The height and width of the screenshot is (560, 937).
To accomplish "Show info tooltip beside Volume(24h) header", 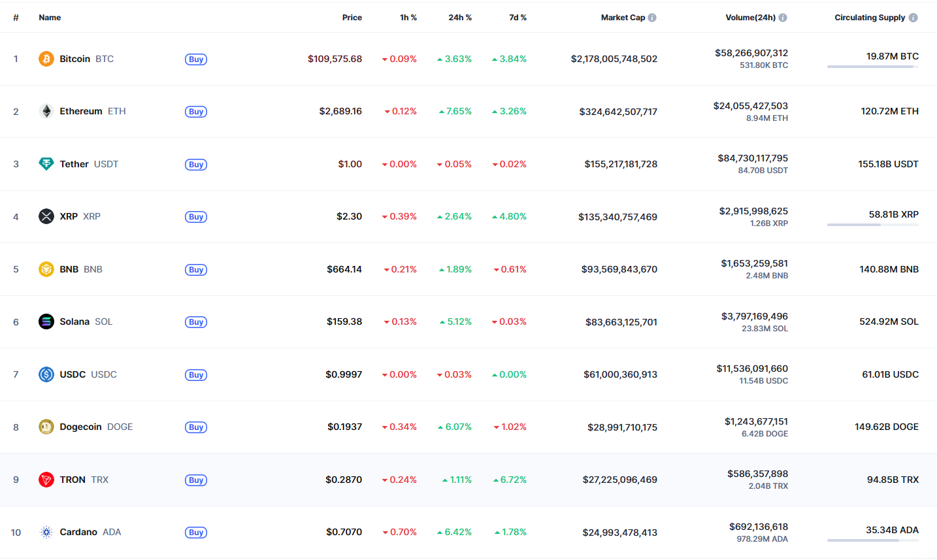I will pyautogui.click(x=783, y=18).
